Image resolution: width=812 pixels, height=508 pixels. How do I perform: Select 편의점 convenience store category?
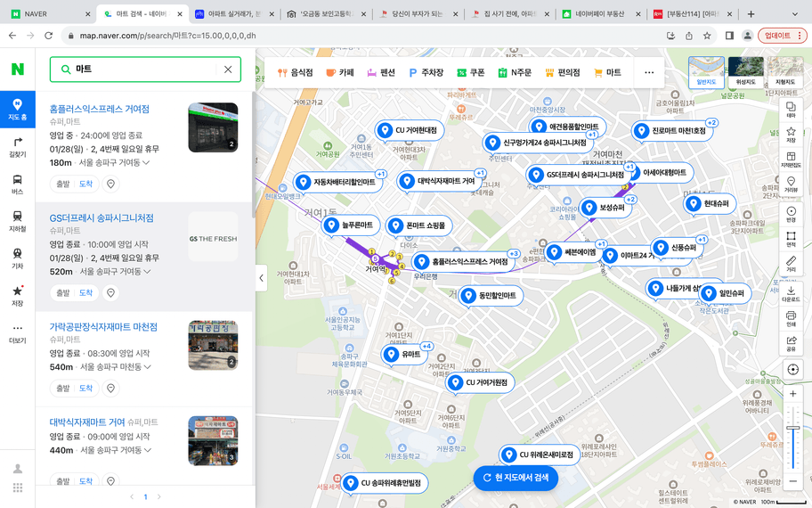(563, 72)
